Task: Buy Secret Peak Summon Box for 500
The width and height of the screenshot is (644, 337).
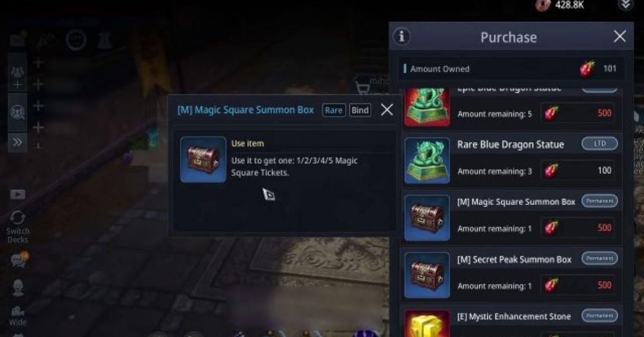Action: pyautogui.click(x=578, y=285)
